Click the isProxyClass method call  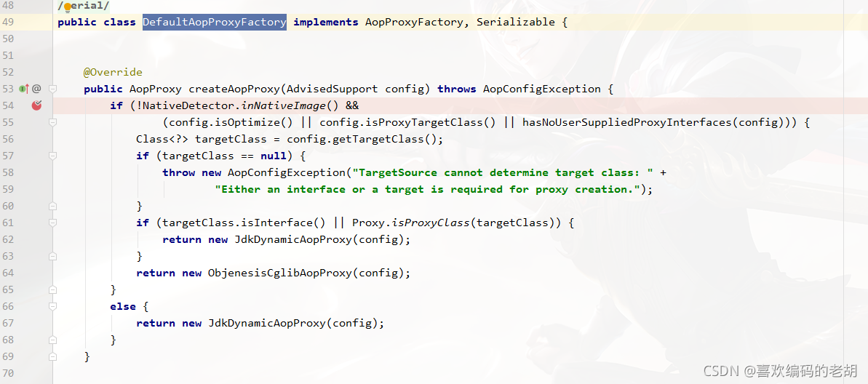point(432,223)
